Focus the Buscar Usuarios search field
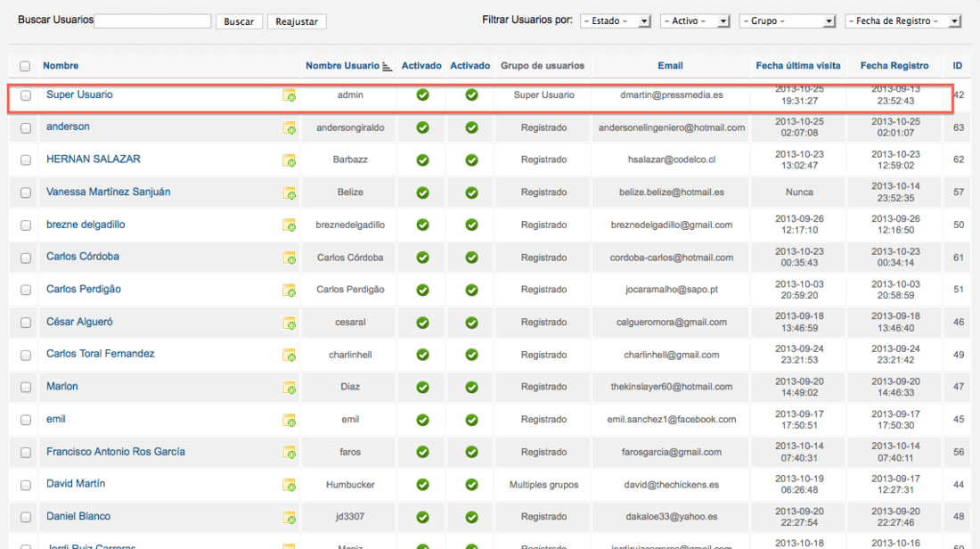Viewport: 980px width, 549px height. [x=152, y=20]
